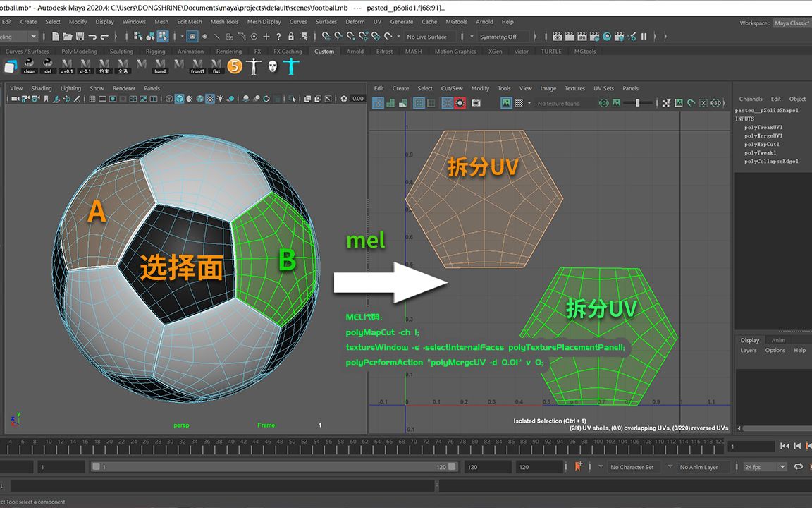Click the orange coin shelf icon
This screenshot has height=508, width=812.
pos(235,66)
